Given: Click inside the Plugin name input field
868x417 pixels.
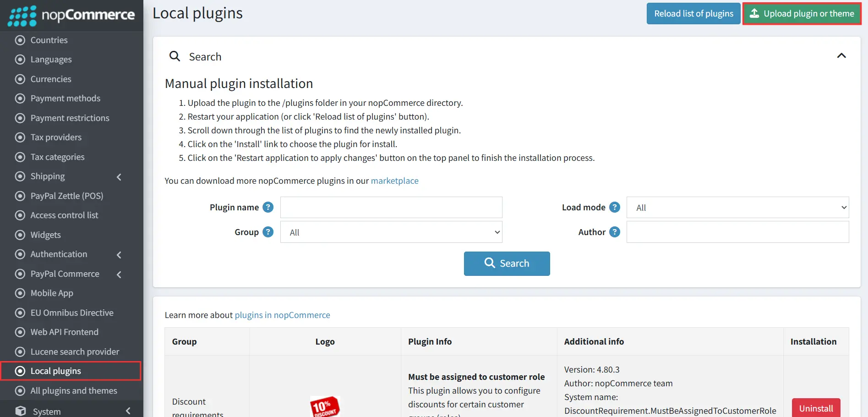Looking at the screenshot, I should [391, 207].
